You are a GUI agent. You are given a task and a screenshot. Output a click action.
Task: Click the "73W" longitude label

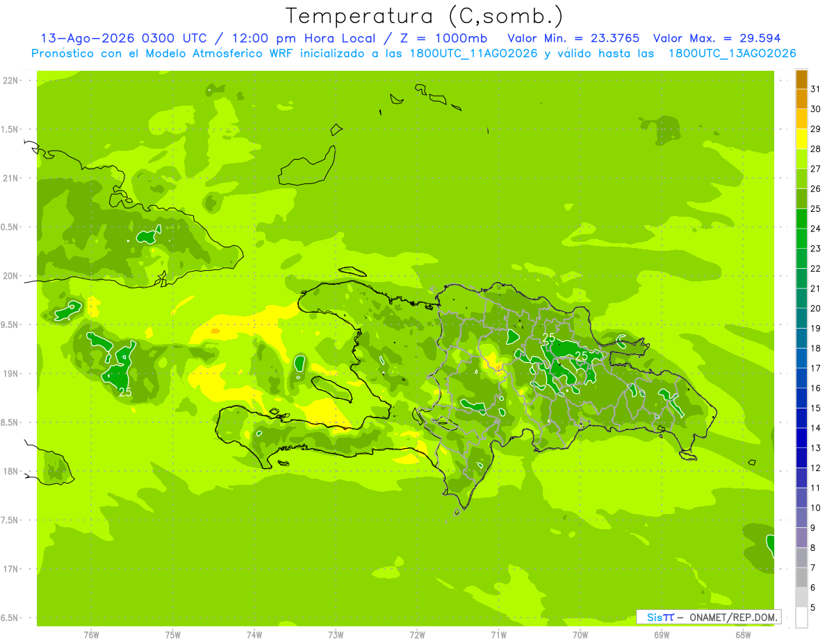[336, 635]
